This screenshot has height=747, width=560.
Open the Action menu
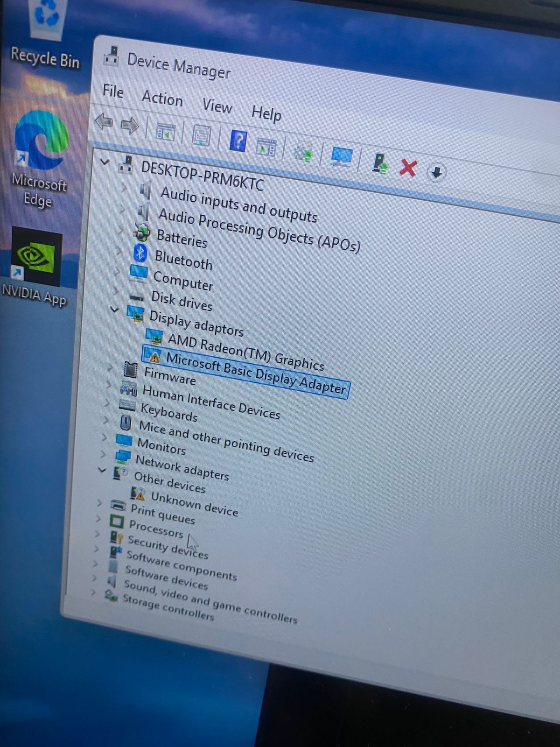[x=162, y=99]
